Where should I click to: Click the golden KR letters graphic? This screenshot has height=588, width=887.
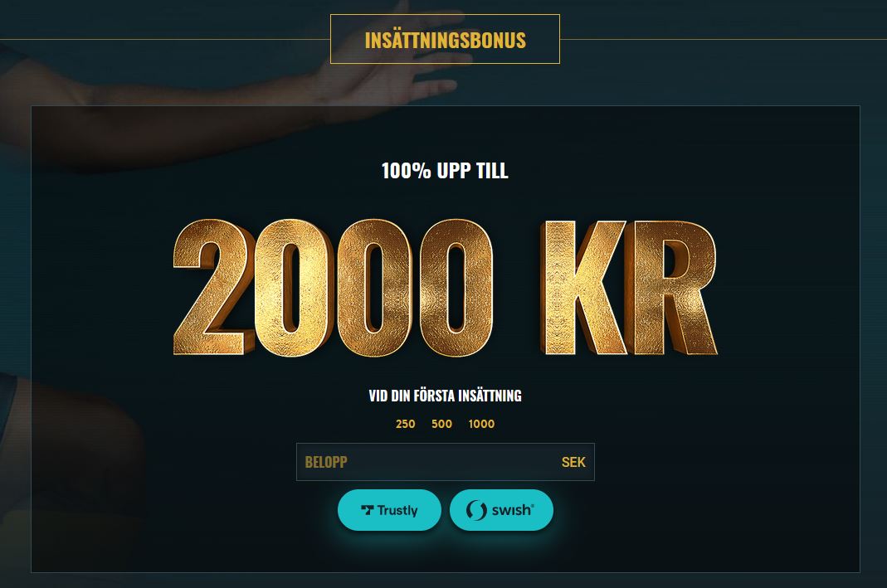point(629,287)
